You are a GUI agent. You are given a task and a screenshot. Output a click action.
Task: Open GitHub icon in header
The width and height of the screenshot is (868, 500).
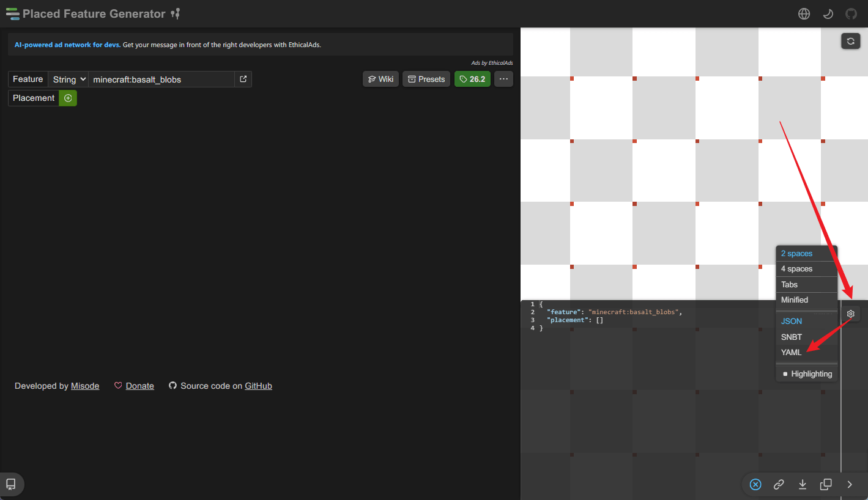click(851, 13)
